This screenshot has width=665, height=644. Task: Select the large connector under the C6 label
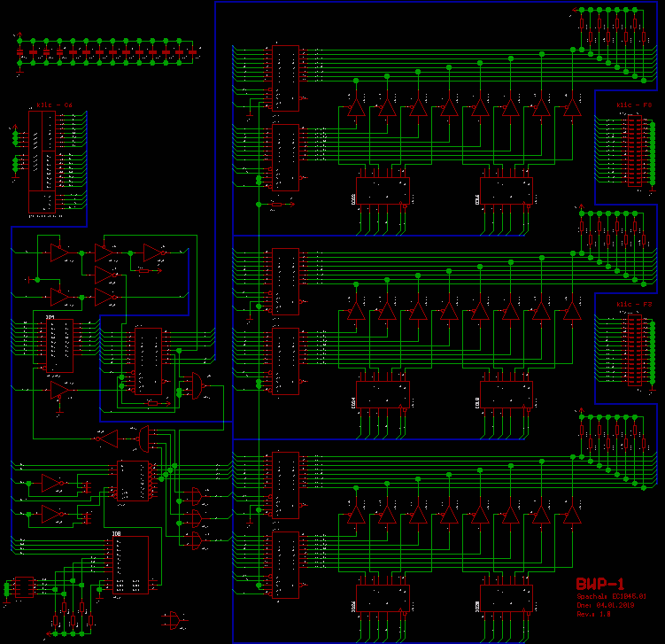[43, 161]
